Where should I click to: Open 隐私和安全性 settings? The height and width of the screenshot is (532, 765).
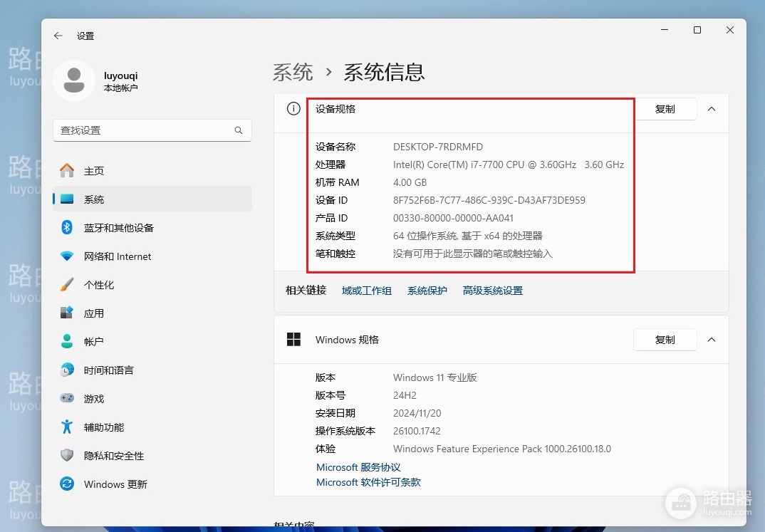point(152,455)
